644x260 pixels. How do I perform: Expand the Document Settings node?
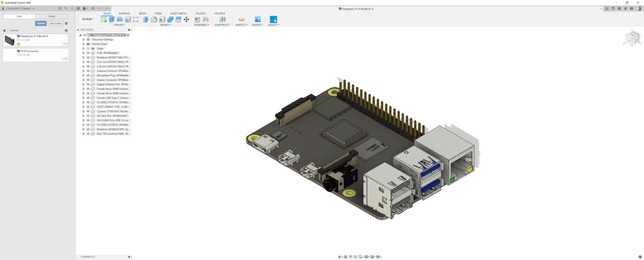[83, 39]
